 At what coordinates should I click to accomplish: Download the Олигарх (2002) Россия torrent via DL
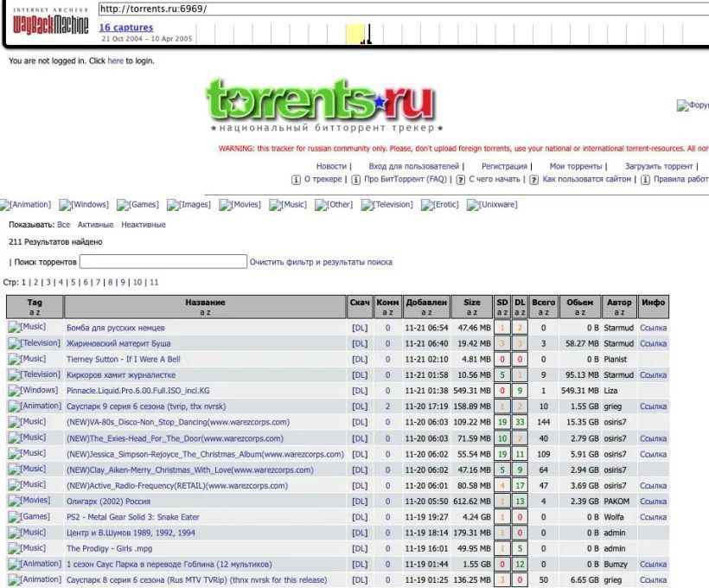360,502
